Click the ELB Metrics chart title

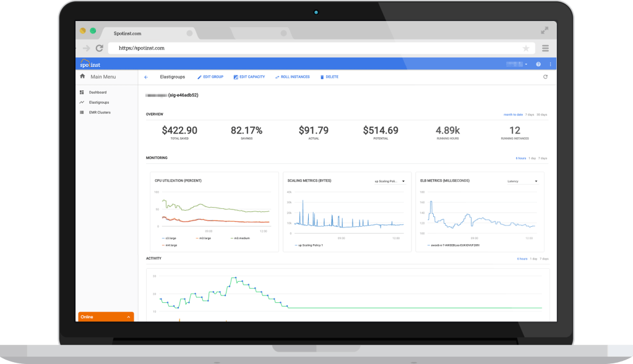445,180
